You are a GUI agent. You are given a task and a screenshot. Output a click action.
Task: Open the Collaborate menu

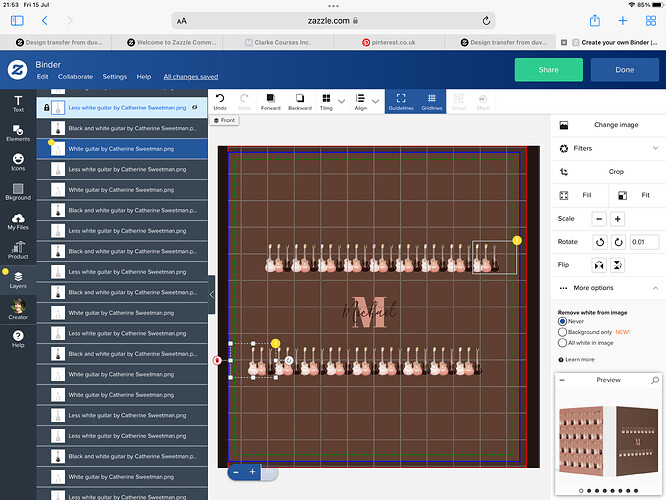click(x=75, y=77)
